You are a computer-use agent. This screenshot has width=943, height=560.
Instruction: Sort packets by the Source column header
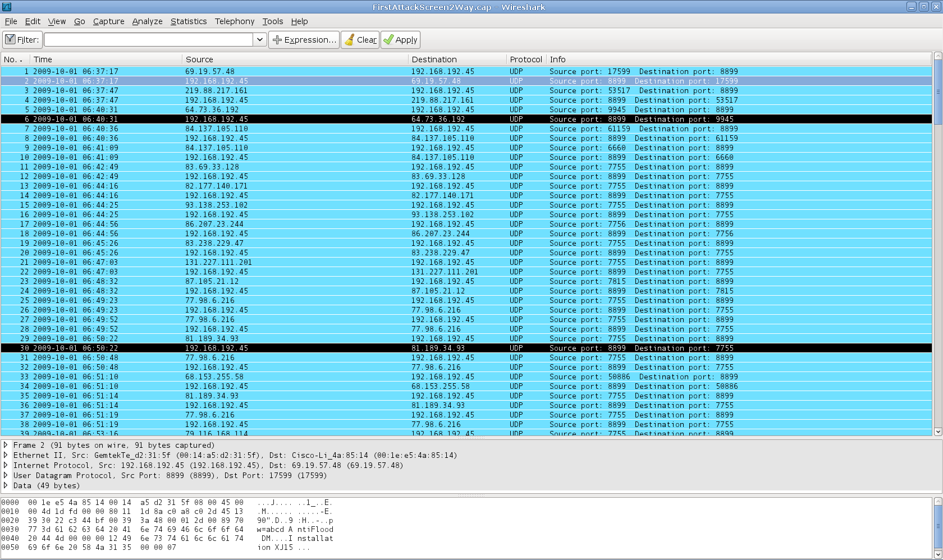295,59
